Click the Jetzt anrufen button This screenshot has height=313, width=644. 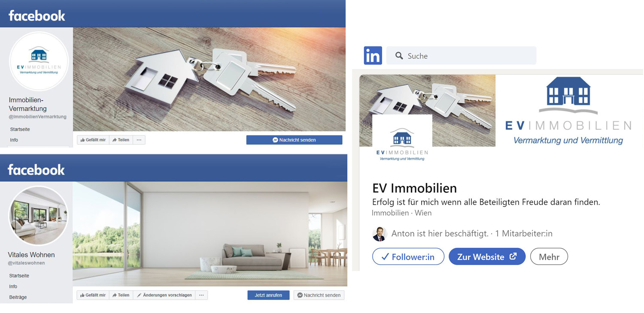[268, 295]
